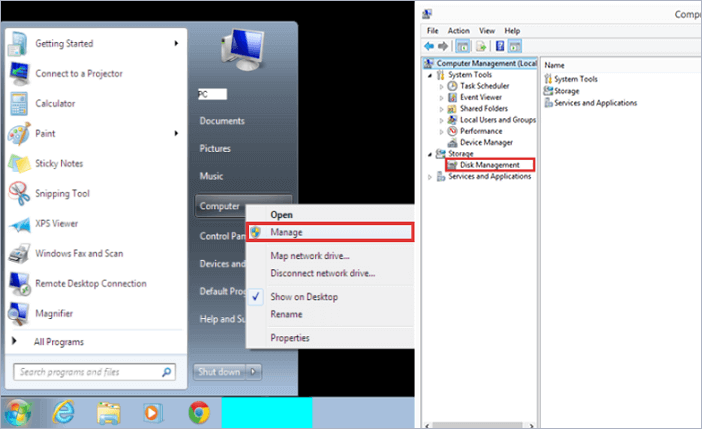Viewport: 702px width, 429px height.
Task: Click the tree pane horizontal scrollbar
Action: tap(479, 425)
